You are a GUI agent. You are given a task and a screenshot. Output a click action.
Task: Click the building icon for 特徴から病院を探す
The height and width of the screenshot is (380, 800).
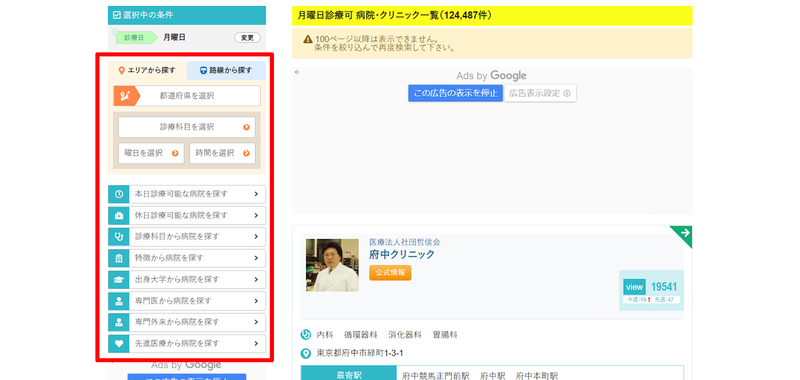pos(119,258)
